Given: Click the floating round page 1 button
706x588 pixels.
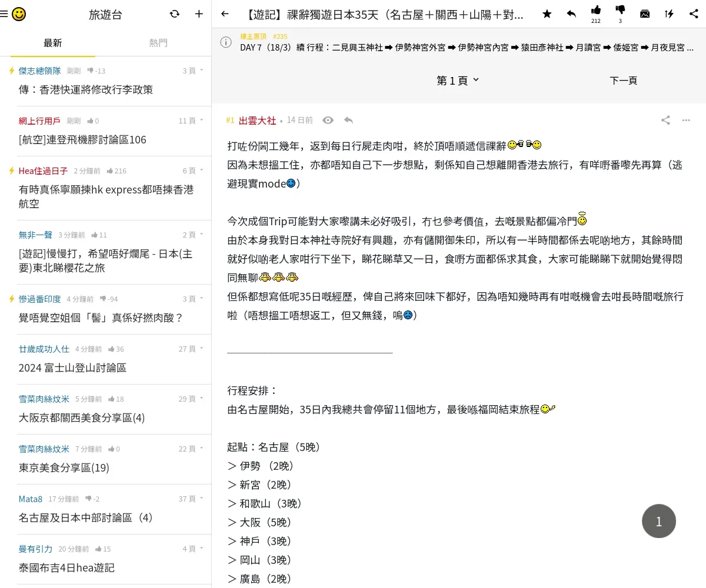Looking at the screenshot, I should pyautogui.click(x=659, y=521).
